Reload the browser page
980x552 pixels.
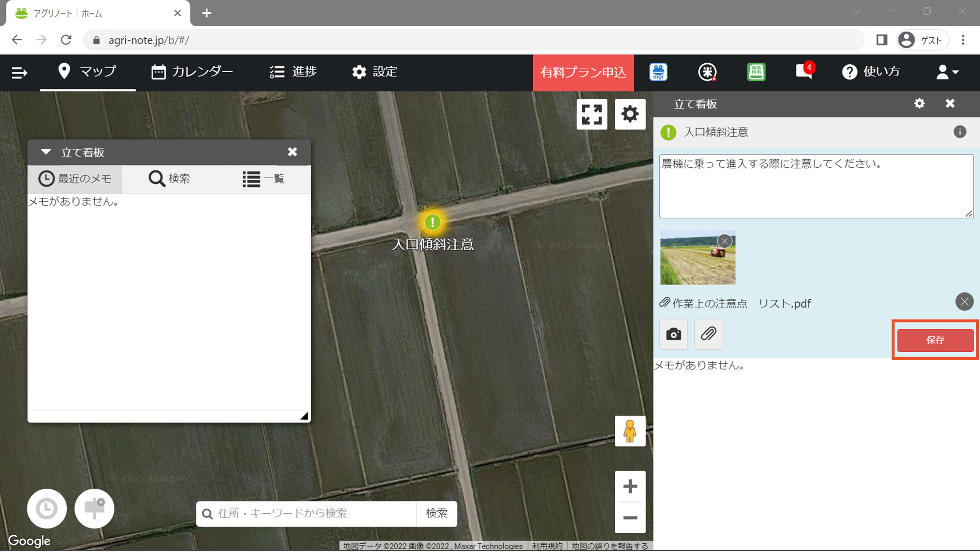tap(66, 40)
